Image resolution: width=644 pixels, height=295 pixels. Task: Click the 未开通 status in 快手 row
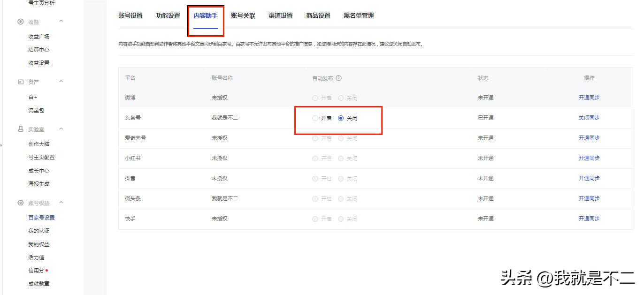[x=486, y=219]
